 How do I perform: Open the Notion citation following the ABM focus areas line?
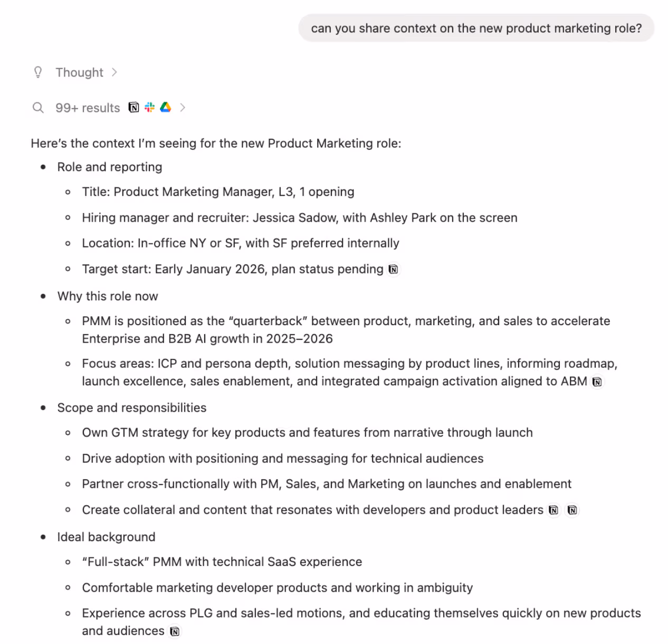pyautogui.click(x=597, y=381)
